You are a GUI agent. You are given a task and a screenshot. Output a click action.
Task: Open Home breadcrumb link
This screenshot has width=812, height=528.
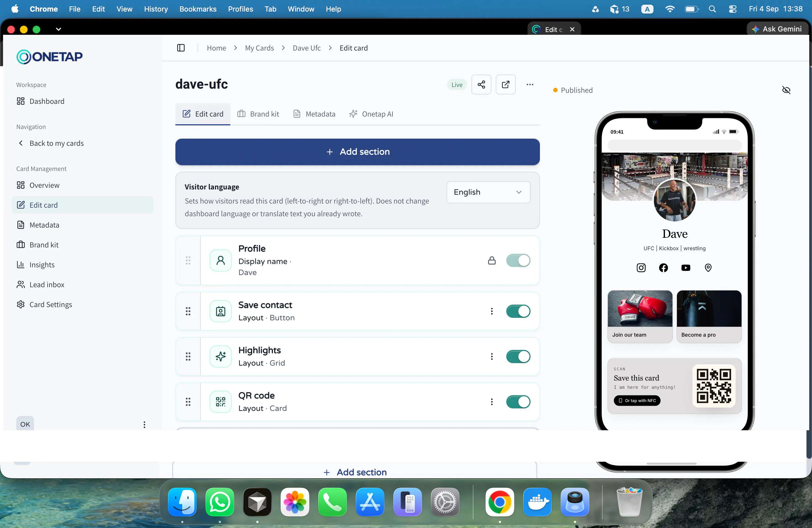pos(216,48)
